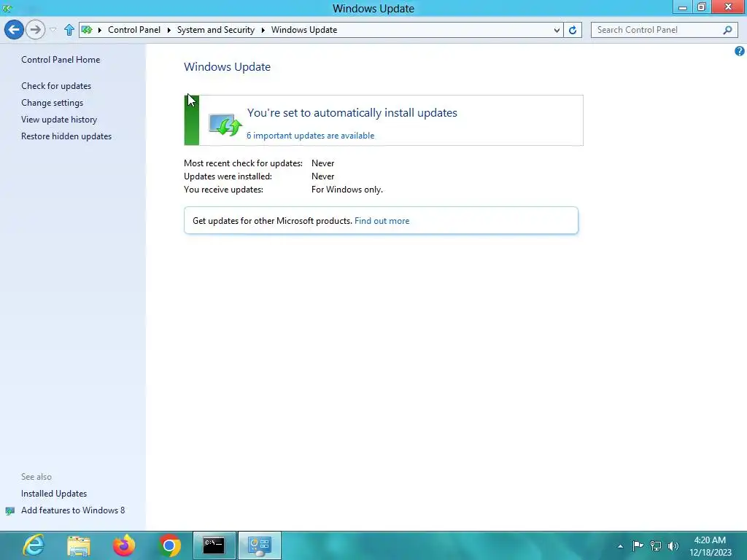Refresh the Windows Update page

coord(573,30)
